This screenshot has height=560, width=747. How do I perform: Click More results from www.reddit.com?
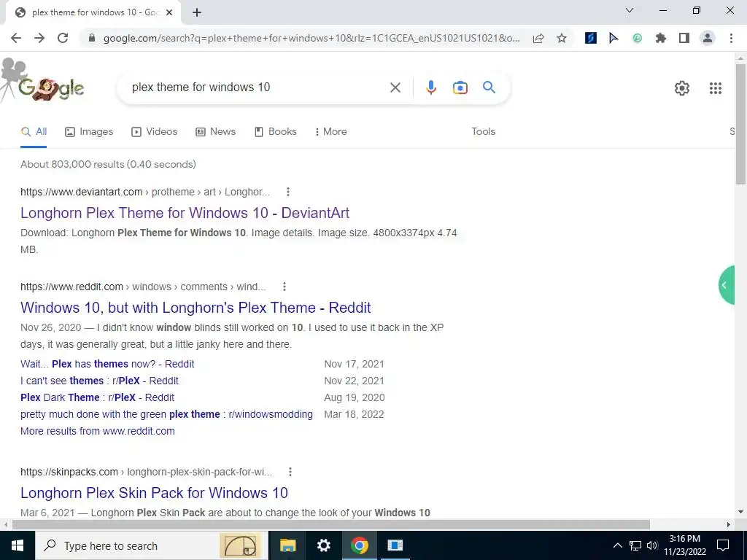point(98,431)
